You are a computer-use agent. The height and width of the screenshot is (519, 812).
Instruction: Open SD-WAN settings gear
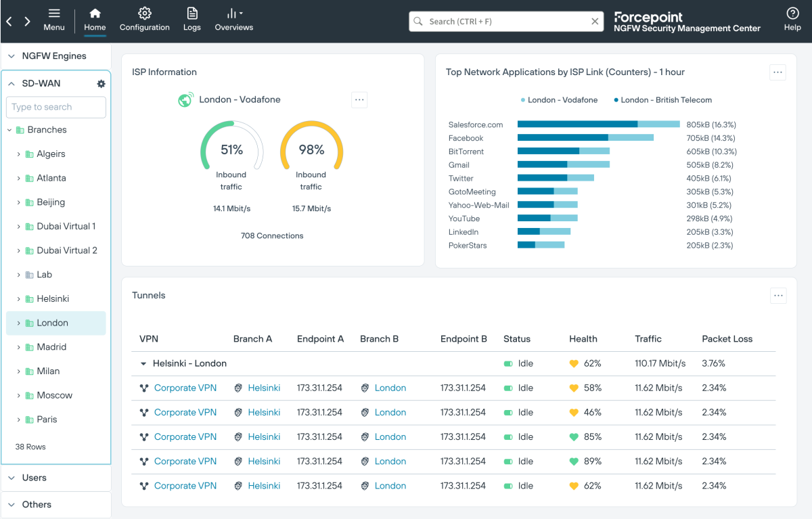tap(101, 84)
